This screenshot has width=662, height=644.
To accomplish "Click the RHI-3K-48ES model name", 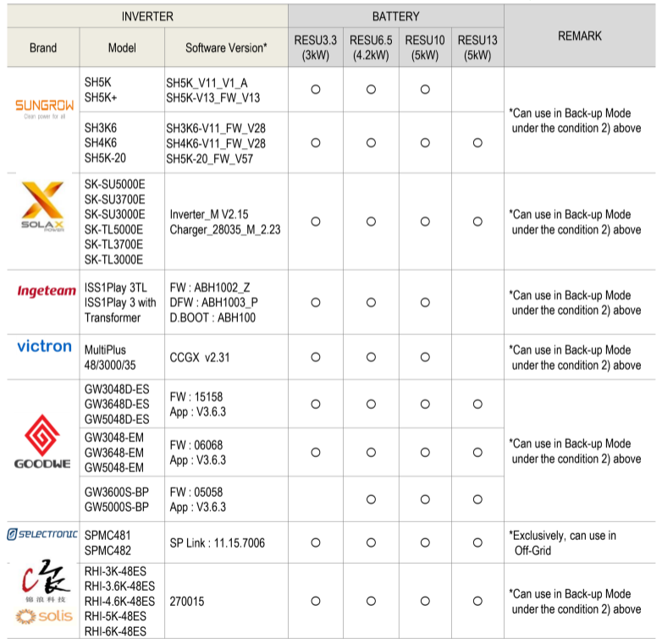I will point(115,571).
